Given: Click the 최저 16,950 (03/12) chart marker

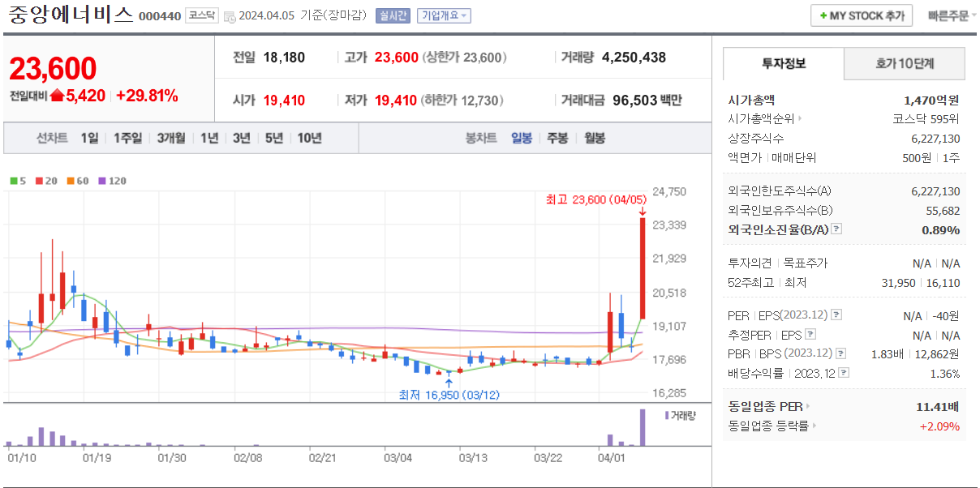Looking at the screenshot, I should pos(449,395).
